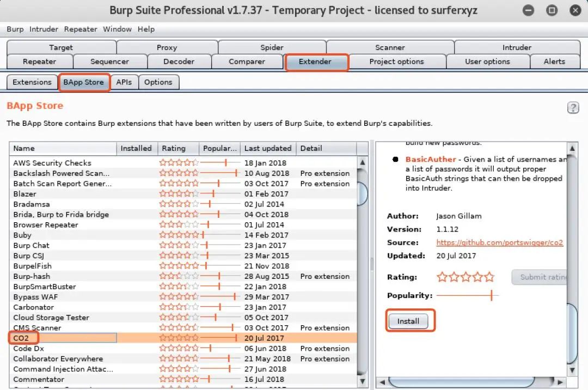
Task: Click right arrow of detail horizontal scrollbar
Action: (560, 382)
